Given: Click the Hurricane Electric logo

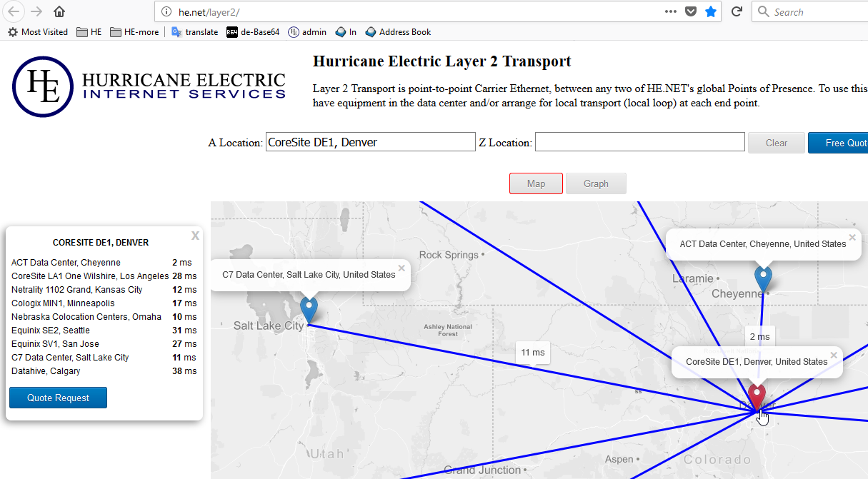Looking at the screenshot, I should (x=149, y=86).
